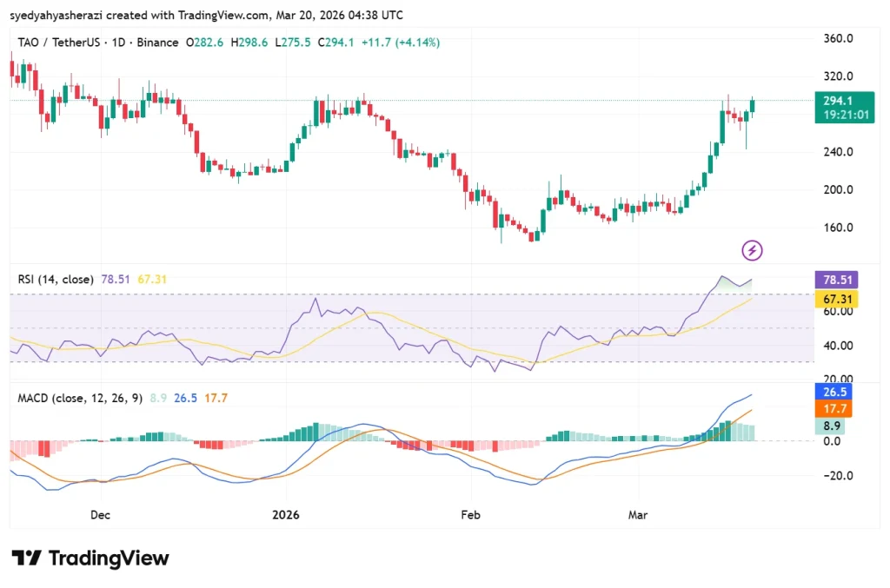The image size is (890, 588).
Task: Click the purple lightning bolt indicator icon
Action: point(751,250)
